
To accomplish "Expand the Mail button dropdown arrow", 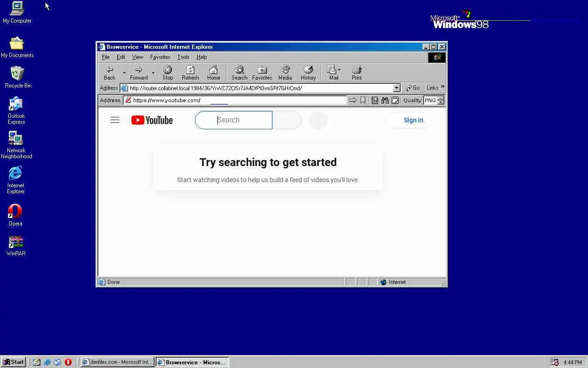I will pos(339,70).
